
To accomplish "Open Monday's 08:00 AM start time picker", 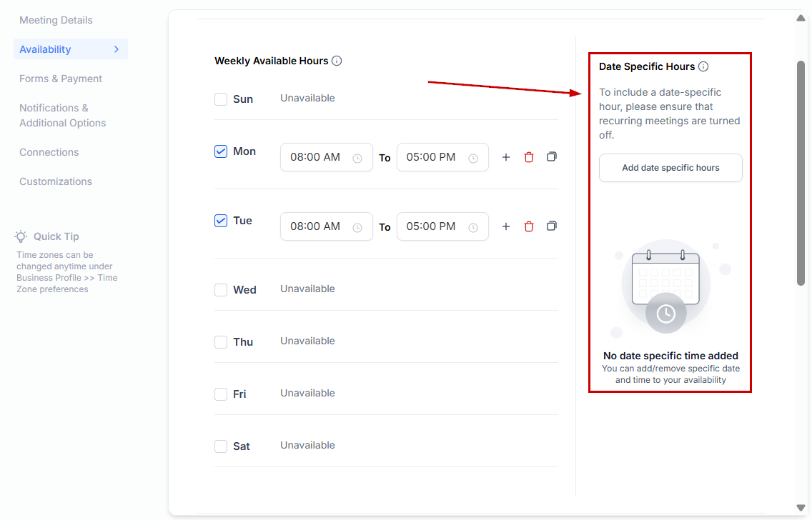I will coord(326,157).
